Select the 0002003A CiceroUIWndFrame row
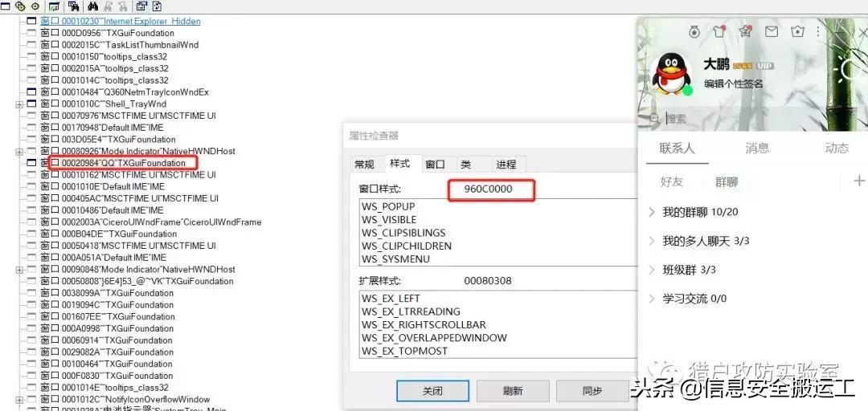The width and height of the screenshot is (868, 411). click(x=150, y=222)
